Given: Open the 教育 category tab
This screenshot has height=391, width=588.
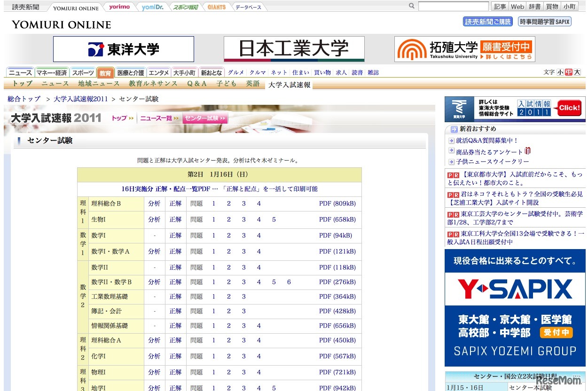Looking at the screenshot, I should (105, 72).
